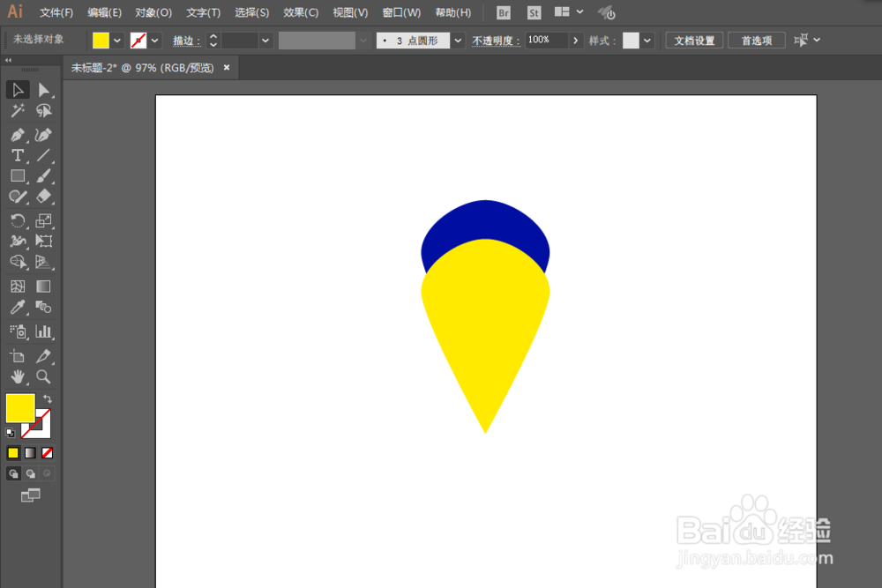This screenshot has height=588, width=882.
Task: Pick the Magic Wand tool
Action: 18,111
